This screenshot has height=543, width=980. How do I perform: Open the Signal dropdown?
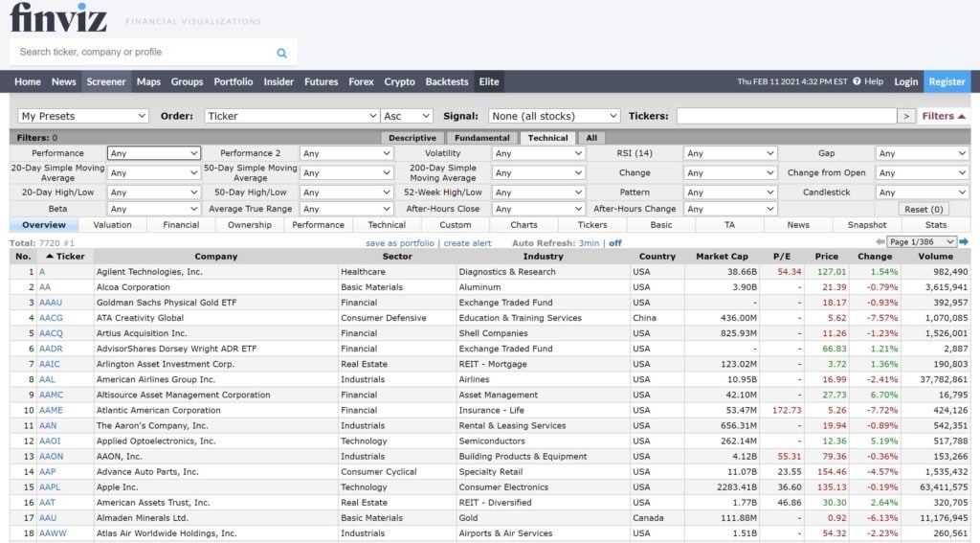554,116
